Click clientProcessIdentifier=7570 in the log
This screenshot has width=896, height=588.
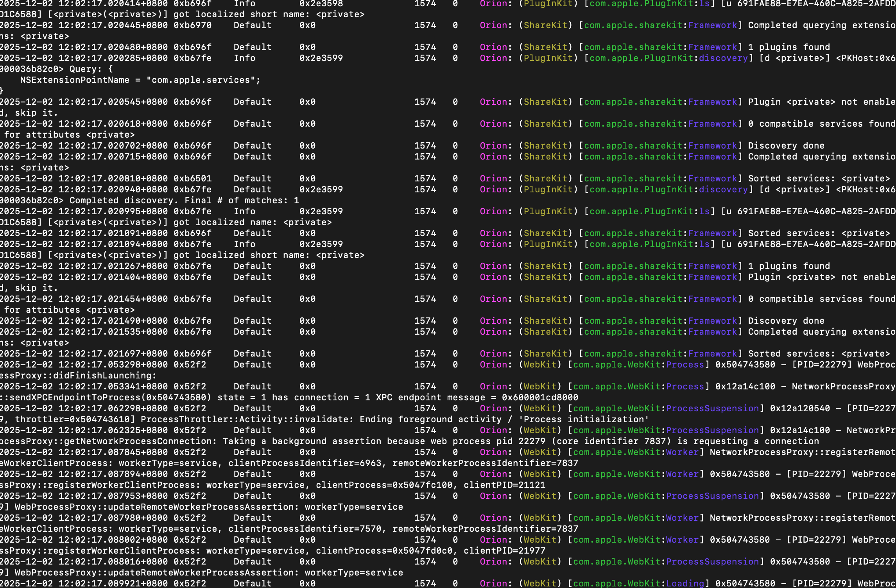[304, 529]
